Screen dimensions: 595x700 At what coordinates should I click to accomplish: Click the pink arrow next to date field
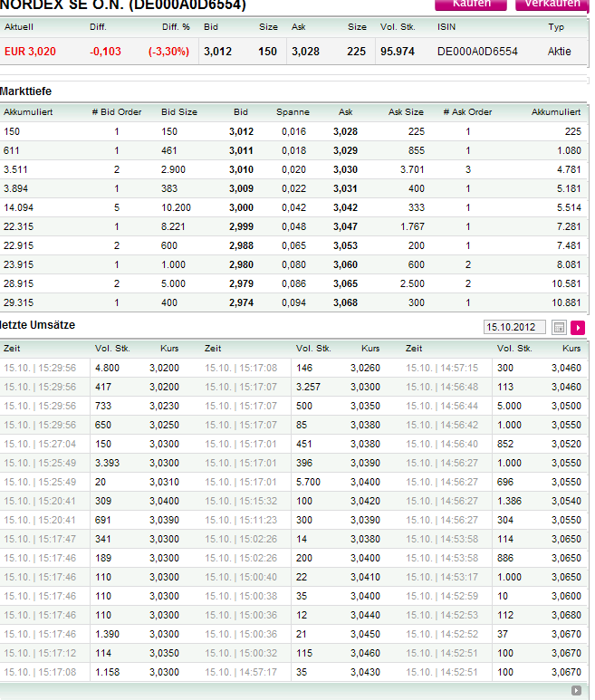(x=578, y=327)
